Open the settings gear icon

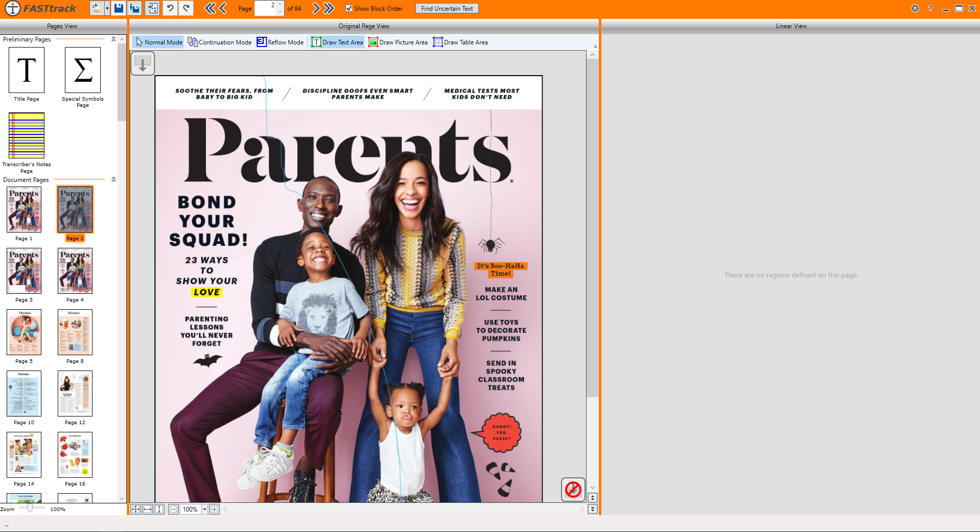915,8
